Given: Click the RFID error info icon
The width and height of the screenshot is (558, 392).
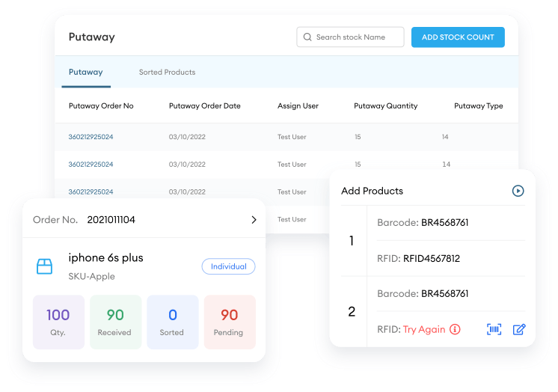Looking at the screenshot, I should pyautogui.click(x=455, y=329).
